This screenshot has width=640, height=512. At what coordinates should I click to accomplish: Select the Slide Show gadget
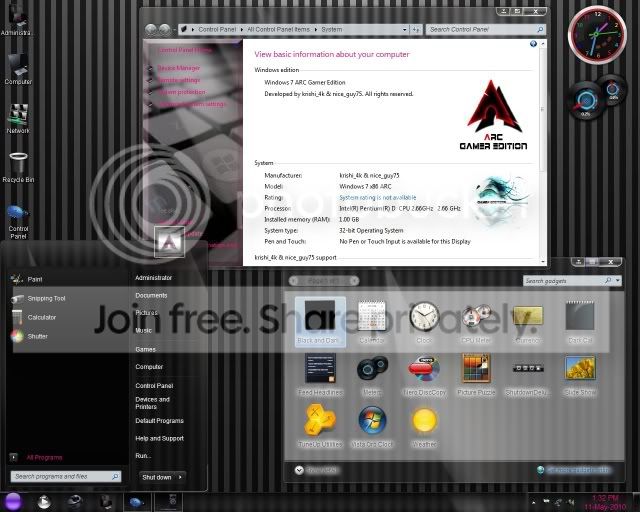(x=580, y=374)
